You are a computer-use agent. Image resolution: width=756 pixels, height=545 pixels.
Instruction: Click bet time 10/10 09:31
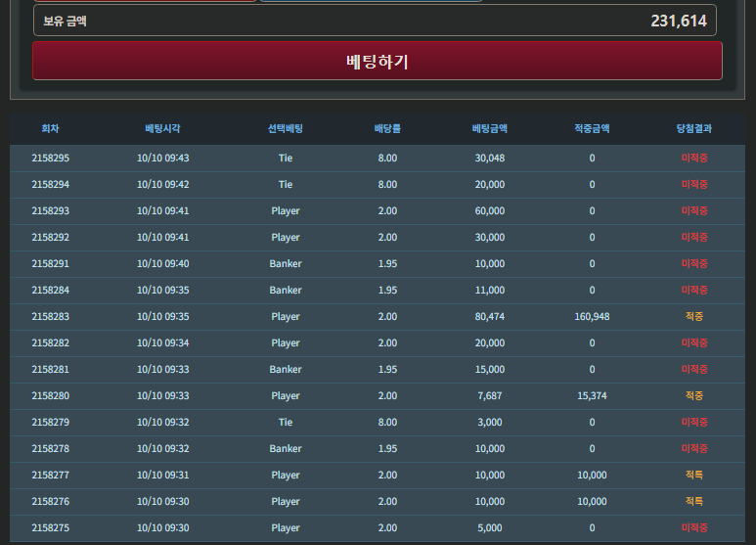point(163,476)
